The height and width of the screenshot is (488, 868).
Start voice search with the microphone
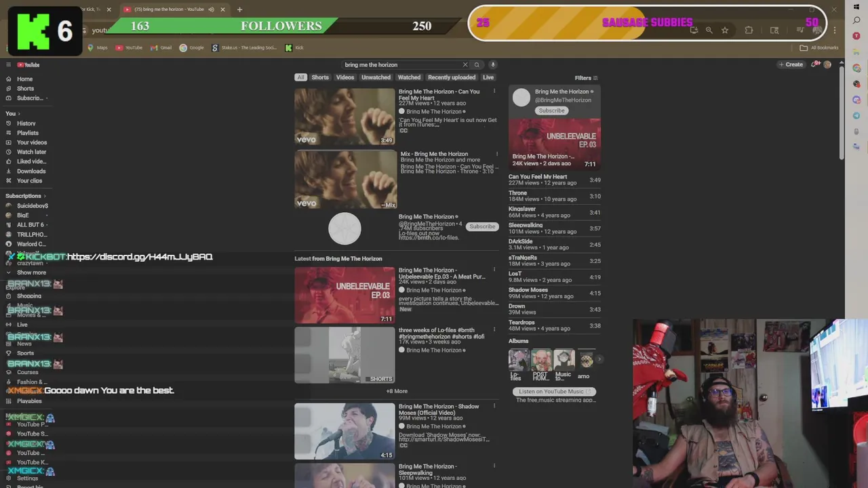click(493, 65)
